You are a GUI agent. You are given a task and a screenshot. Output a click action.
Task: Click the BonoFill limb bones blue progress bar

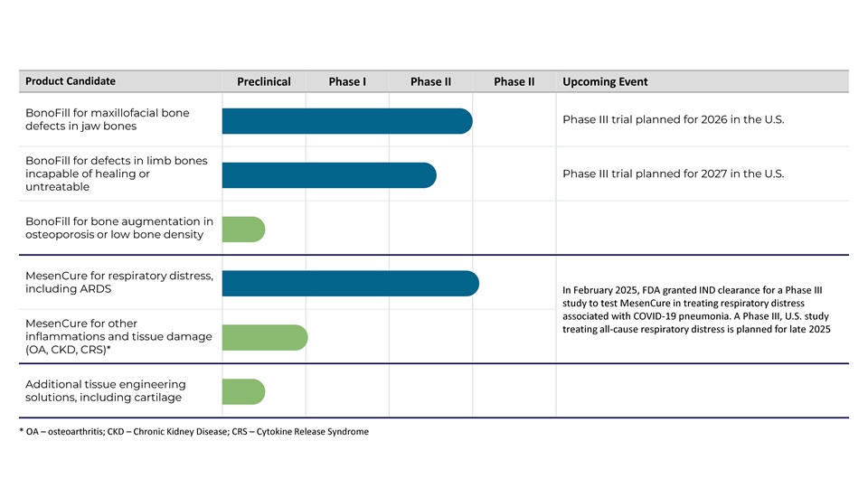click(329, 175)
